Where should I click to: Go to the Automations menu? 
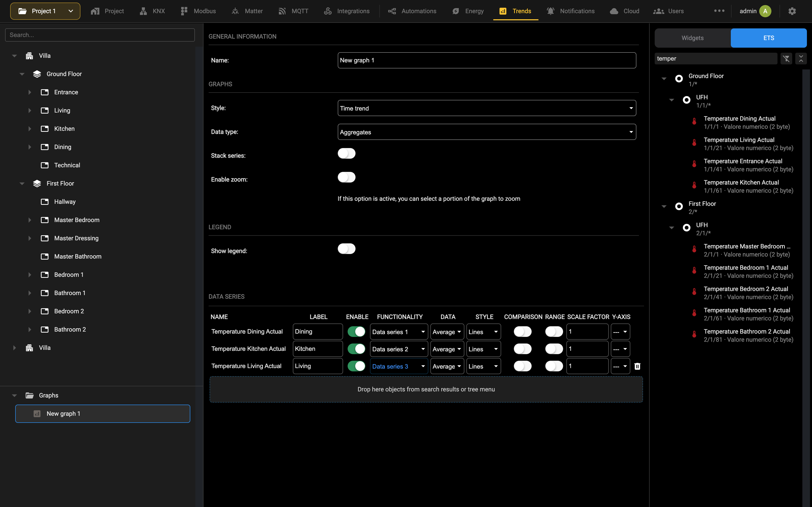tap(412, 11)
